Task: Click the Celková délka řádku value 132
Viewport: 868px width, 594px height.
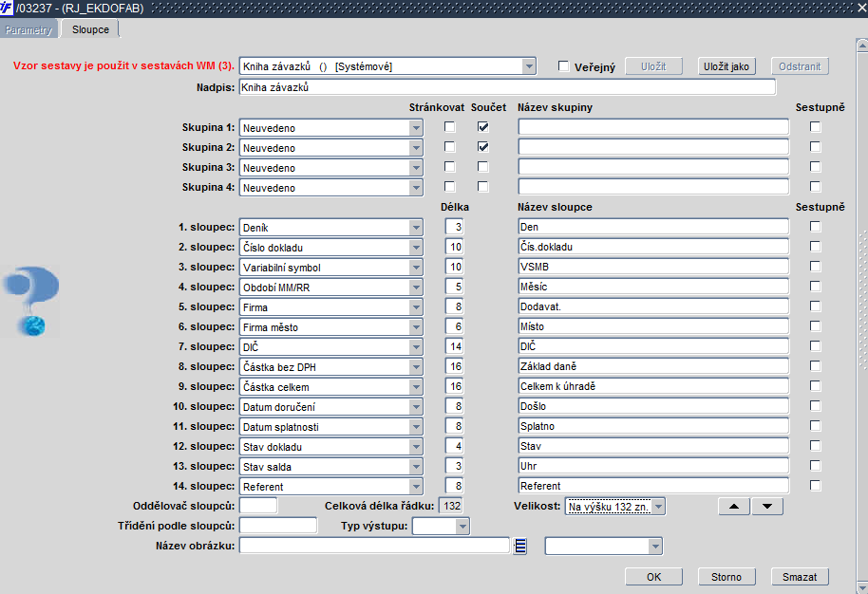Action: (x=450, y=506)
